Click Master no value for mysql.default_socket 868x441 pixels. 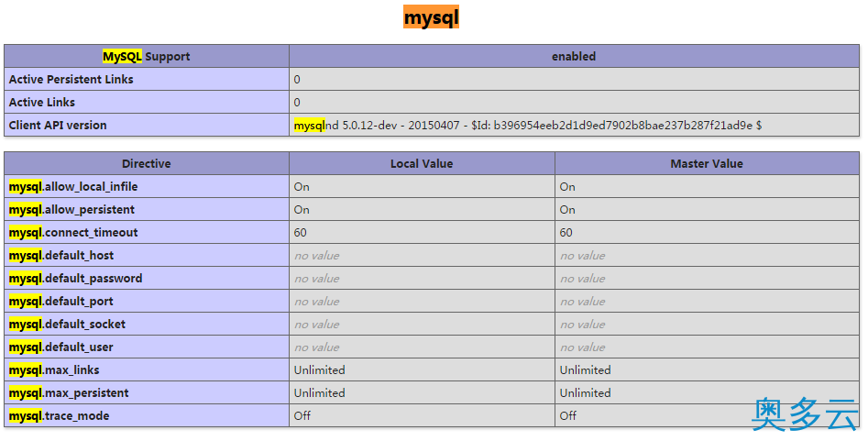(582, 324)
